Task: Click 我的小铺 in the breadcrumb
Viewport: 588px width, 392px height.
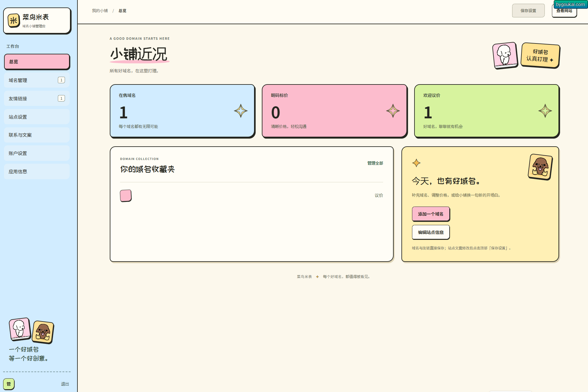Action: tap(100, 11)
